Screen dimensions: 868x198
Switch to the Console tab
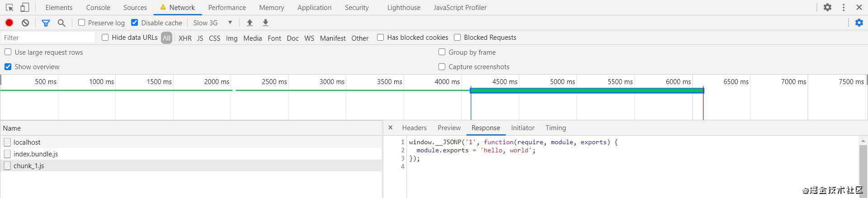pyautogui.click(x=98, y=8)
